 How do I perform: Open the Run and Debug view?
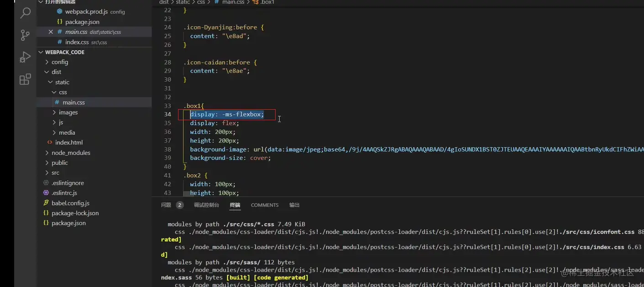(26, 57)
